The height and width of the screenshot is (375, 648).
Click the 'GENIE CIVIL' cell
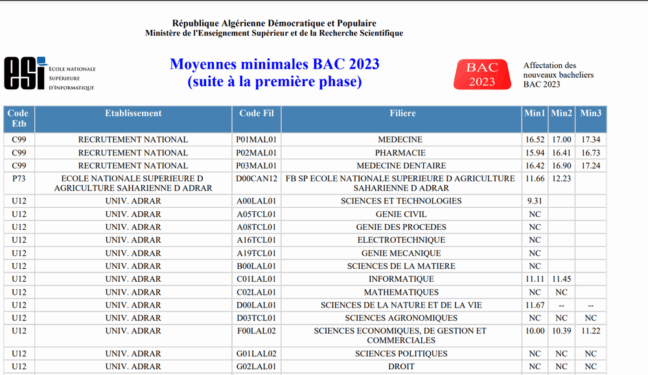pyautogui.click(x=401, y=215)
